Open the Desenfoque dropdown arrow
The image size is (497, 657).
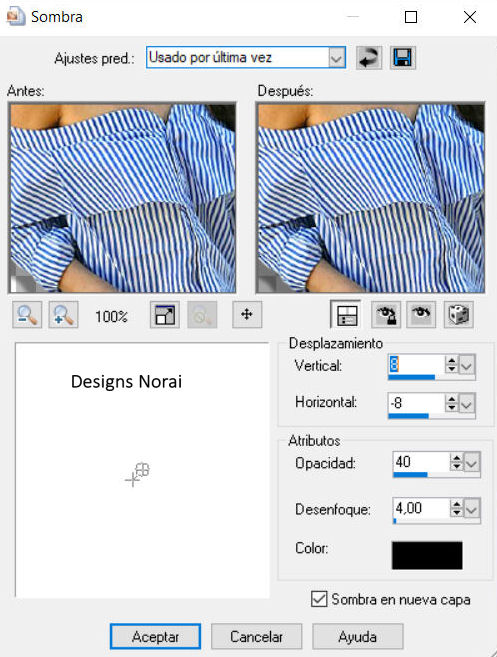(472, 509)
